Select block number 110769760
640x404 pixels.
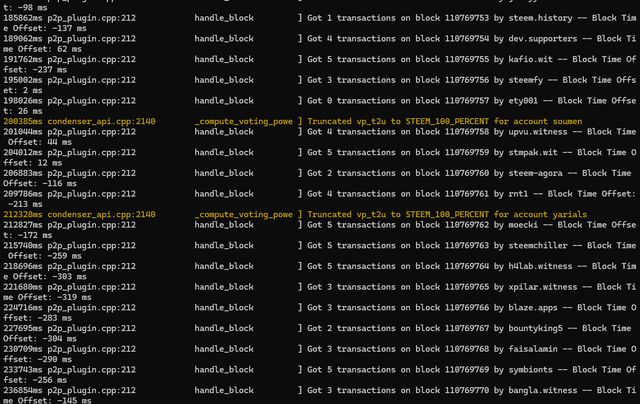tap(467, 173)
